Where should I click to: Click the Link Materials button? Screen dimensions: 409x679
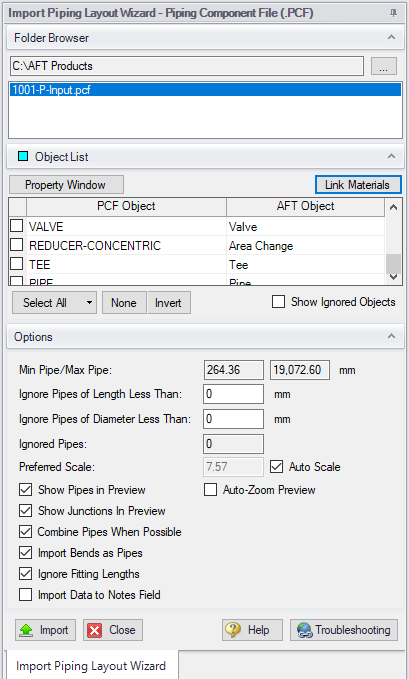[358, 185]
